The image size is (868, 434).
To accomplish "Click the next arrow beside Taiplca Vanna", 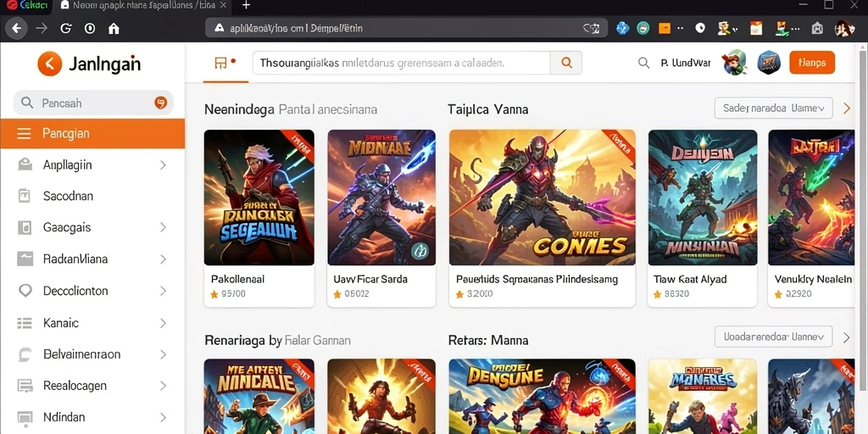I will tap(847, 108).
